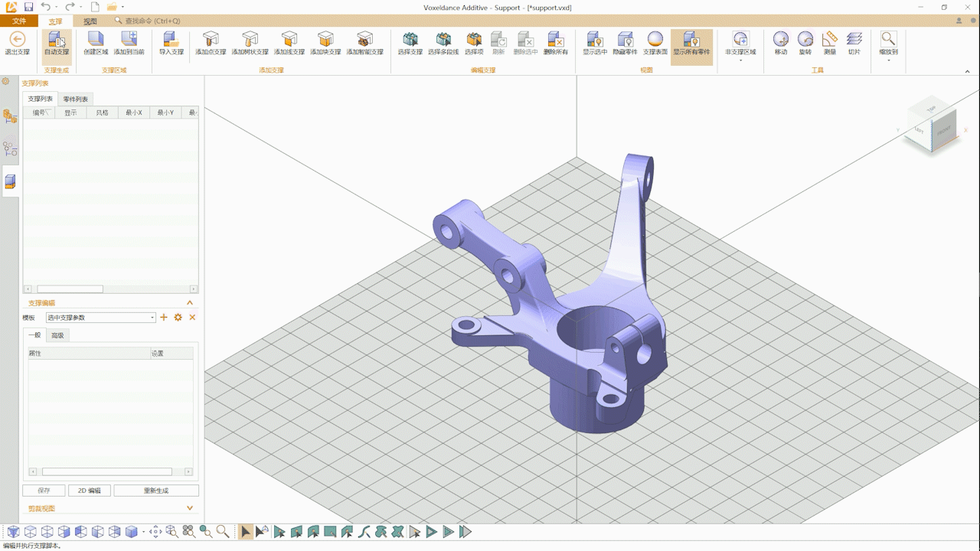Click the plus add template icon
Screen dimensions: 980x551
164,318
